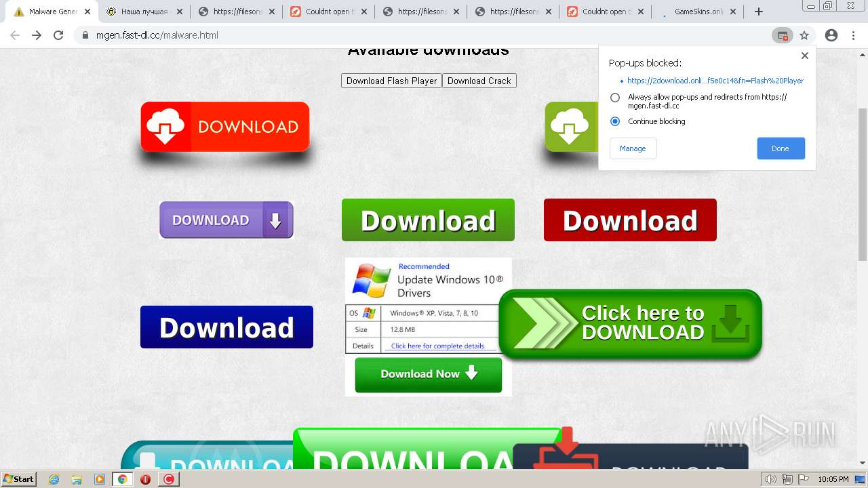Click the red Opera icon in taskbar

(145, 479)
